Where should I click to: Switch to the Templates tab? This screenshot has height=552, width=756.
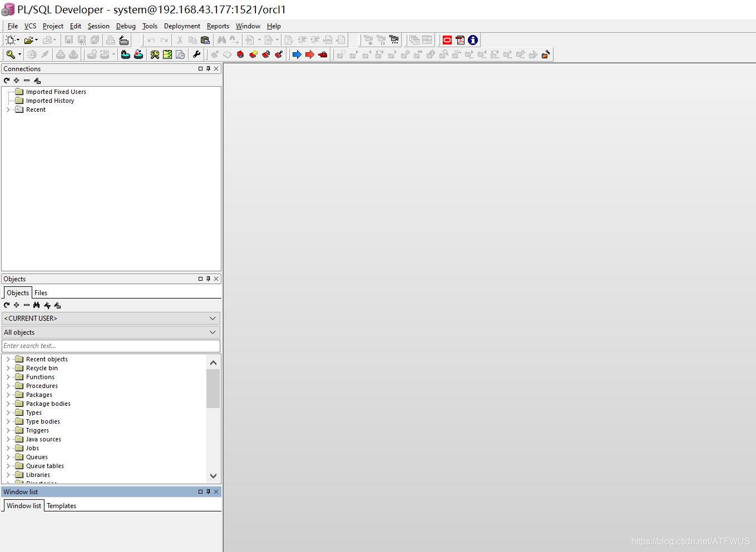pos(61,506)
